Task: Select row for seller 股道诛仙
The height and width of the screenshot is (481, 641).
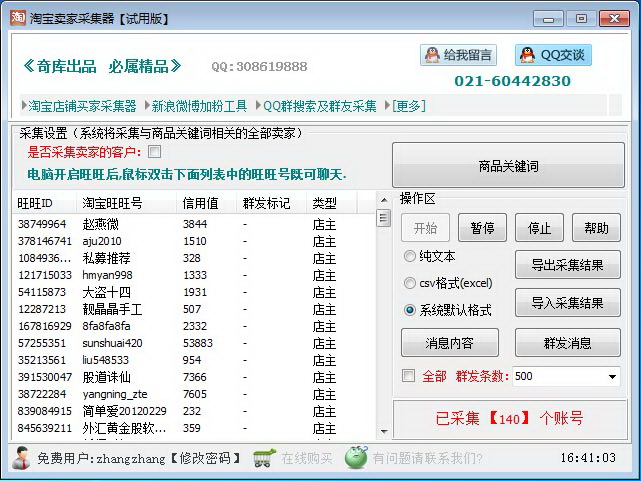Action: pos(194,377)
